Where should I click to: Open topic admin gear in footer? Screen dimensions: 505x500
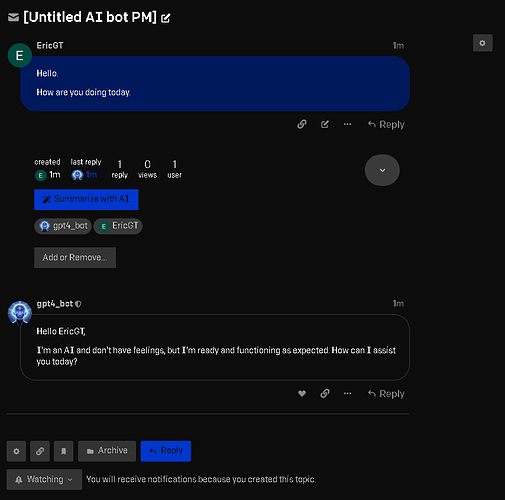coord(16,451)
